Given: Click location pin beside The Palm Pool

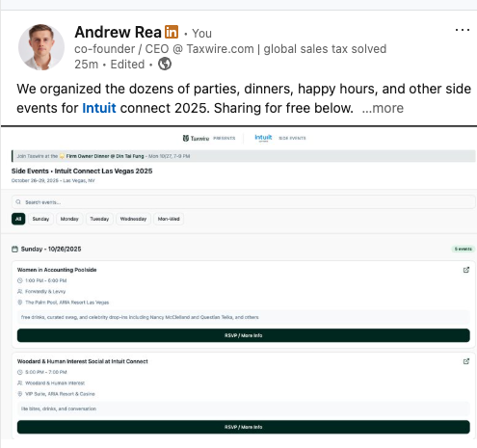Looking at the screenshot, I should 20,303.
